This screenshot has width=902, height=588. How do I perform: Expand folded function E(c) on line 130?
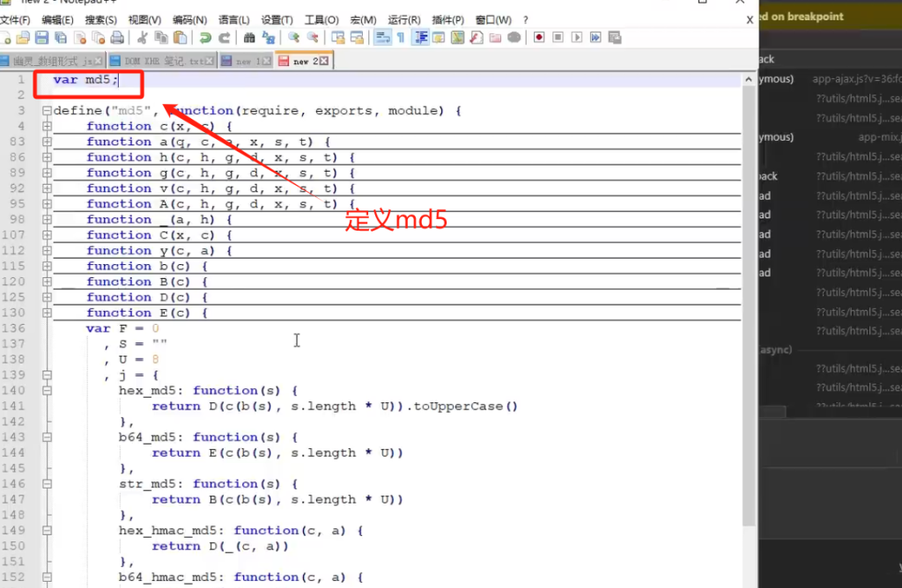(x=48, y=312)
